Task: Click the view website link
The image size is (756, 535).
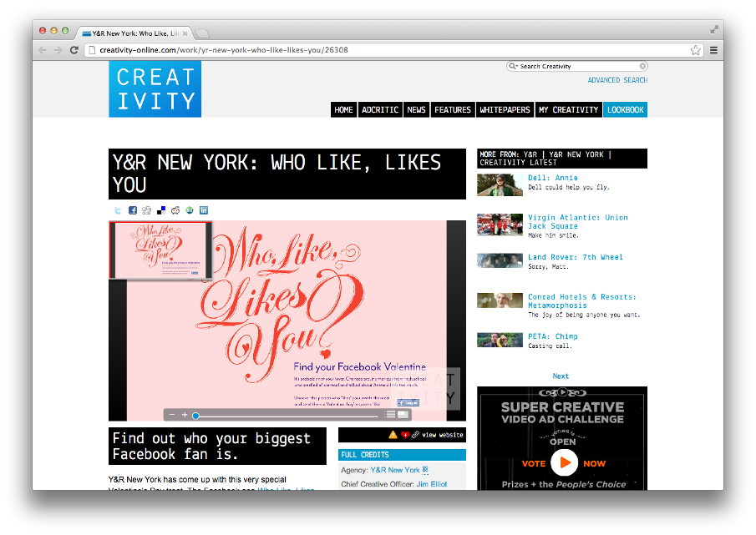Action: click(x=442, y=435)
